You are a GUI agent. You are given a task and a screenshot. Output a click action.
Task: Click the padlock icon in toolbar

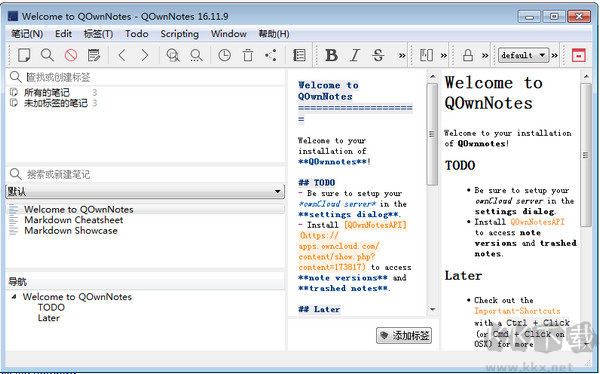point(468,55)
